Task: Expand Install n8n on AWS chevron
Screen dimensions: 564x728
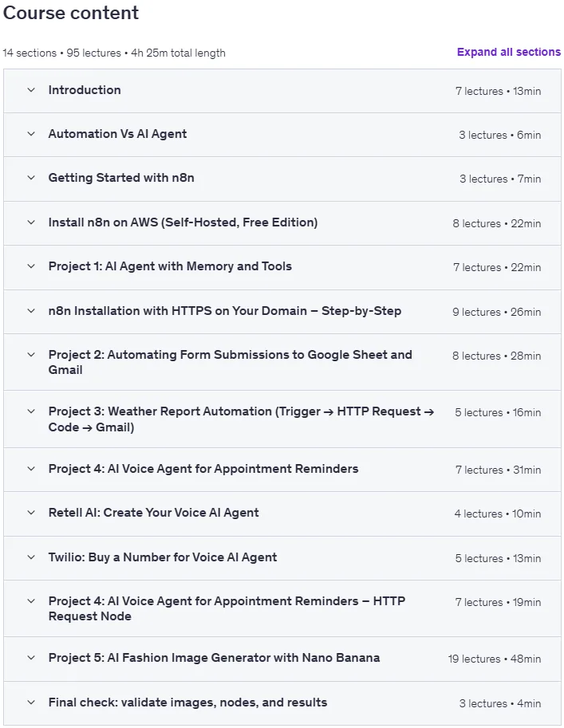Action: pyautogui.click(x=31, y=222)
